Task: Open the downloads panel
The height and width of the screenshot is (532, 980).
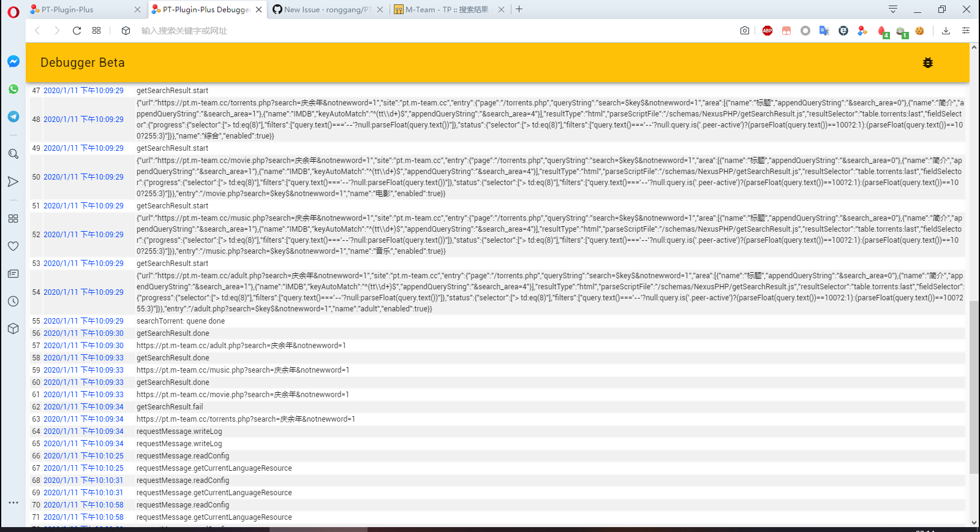Action: 946,31
